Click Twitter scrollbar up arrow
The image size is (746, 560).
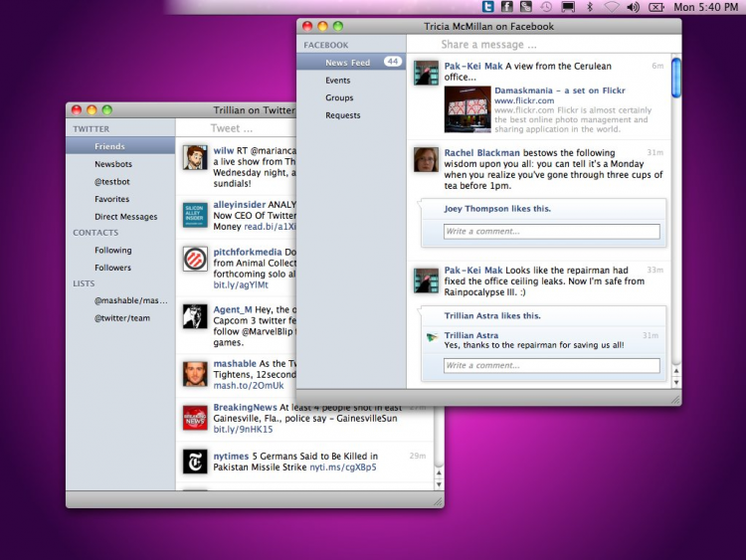[x=439, y=472]
